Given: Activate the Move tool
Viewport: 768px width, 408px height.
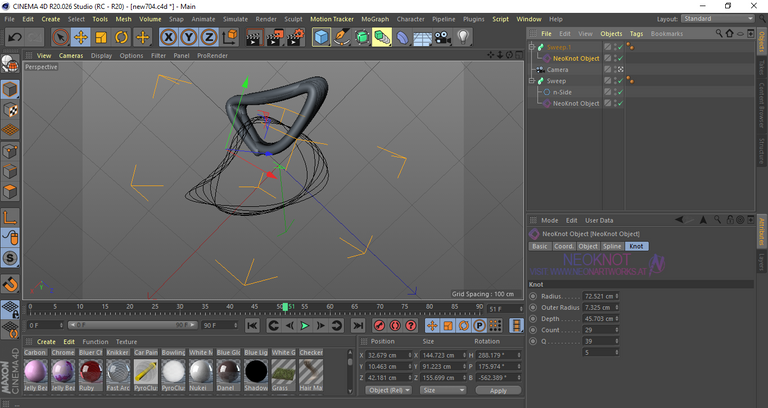Looking at the screenshot, I should [81, 37].
